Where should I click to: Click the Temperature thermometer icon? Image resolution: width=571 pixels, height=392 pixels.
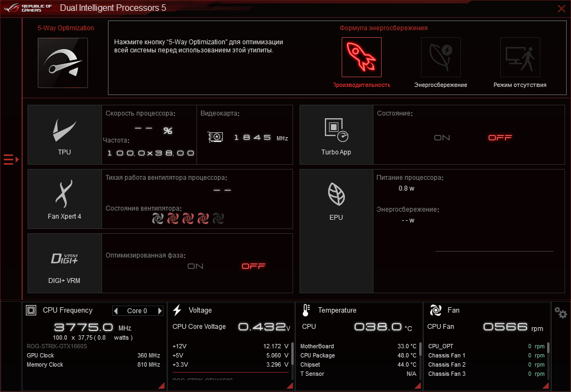click(306, 310)
